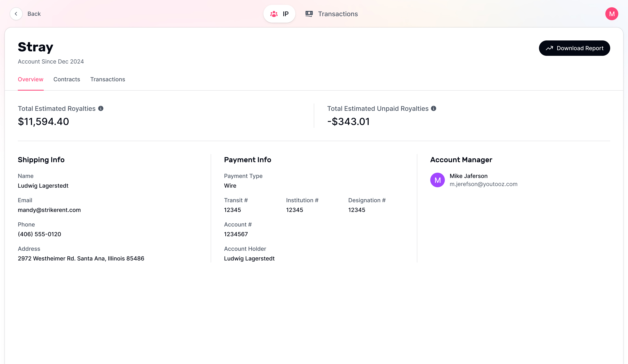
Task: Click the phone number (406) 555-0120
Action: (39, 234)
